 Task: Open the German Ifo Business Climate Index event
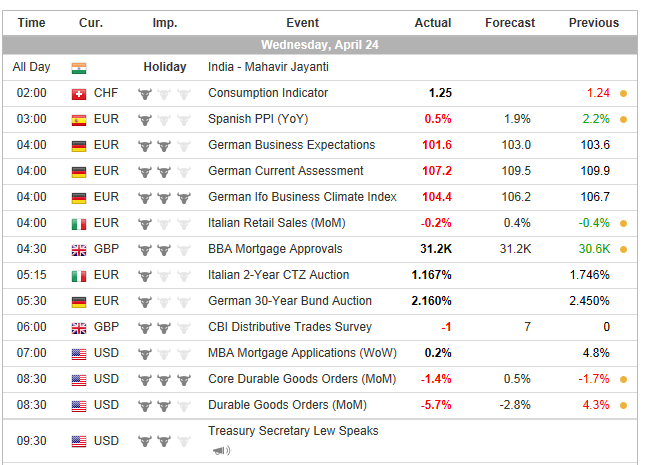(x=302, y=198)
